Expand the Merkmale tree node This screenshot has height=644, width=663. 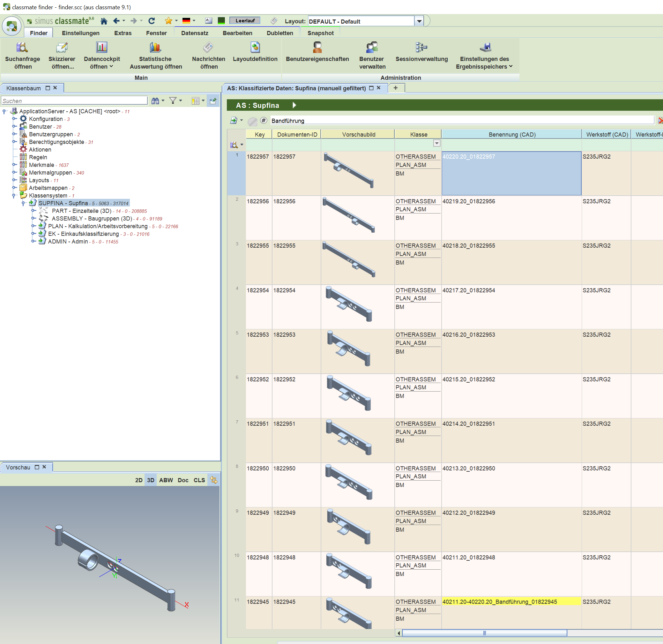pos(15,165)
